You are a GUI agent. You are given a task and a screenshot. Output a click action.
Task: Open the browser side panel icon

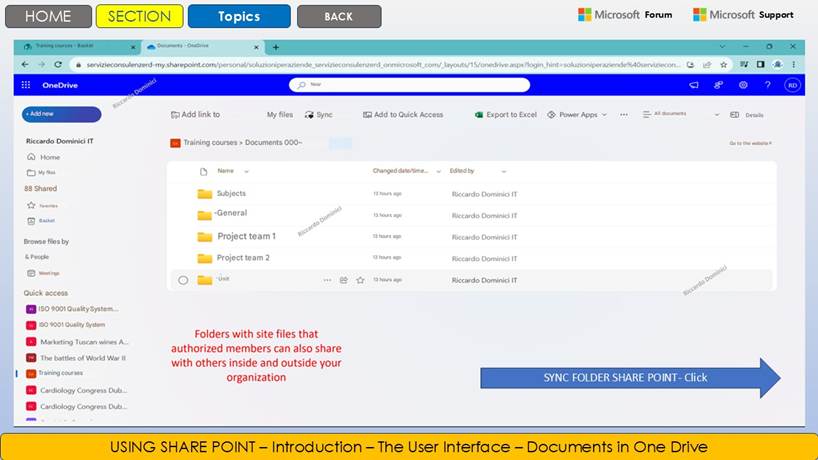(761, 65)
